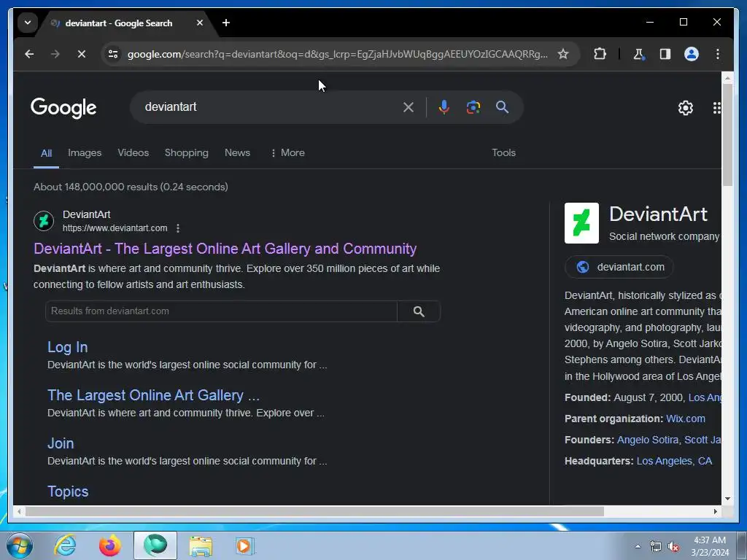Stop loading the page

[x=82, y=54]
